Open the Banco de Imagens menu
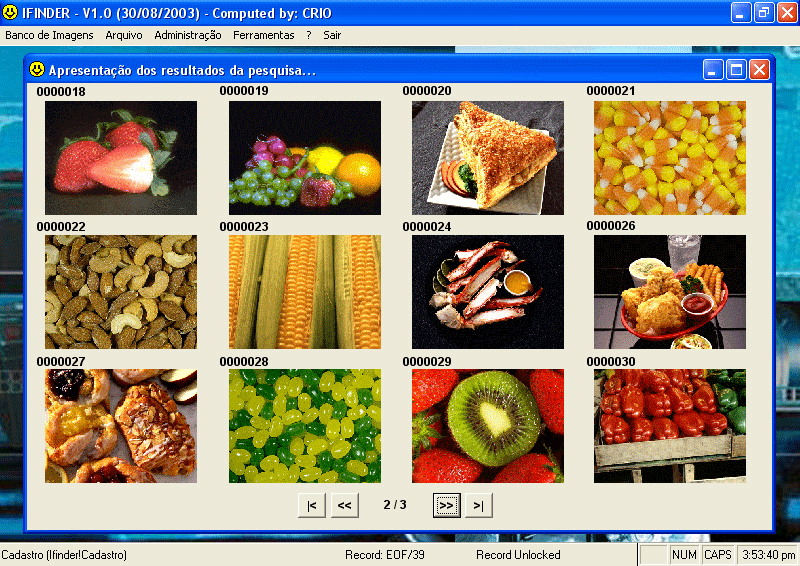800x566 pixels. coord(49,34)
